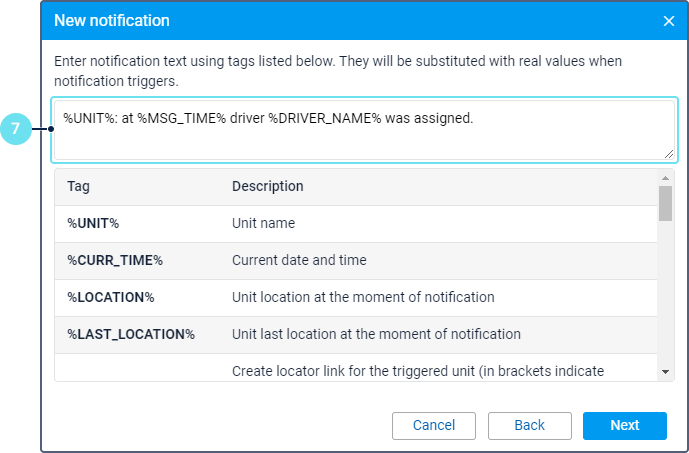Go back with the Back button
The image size is (689, 453).
click(529, 426)
